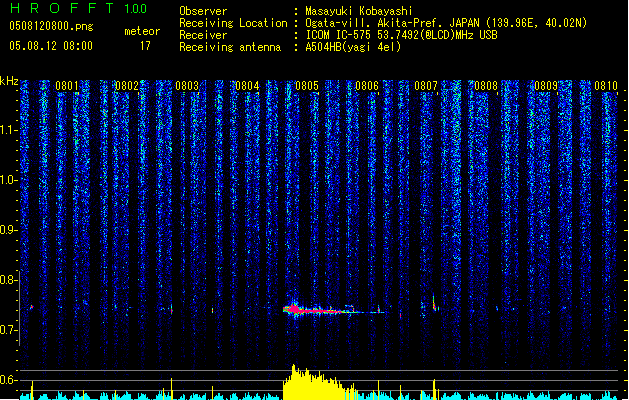The width and height of the screenshot is (629, 400).
Task: Click the meteor label
Action: click(142, 31)
